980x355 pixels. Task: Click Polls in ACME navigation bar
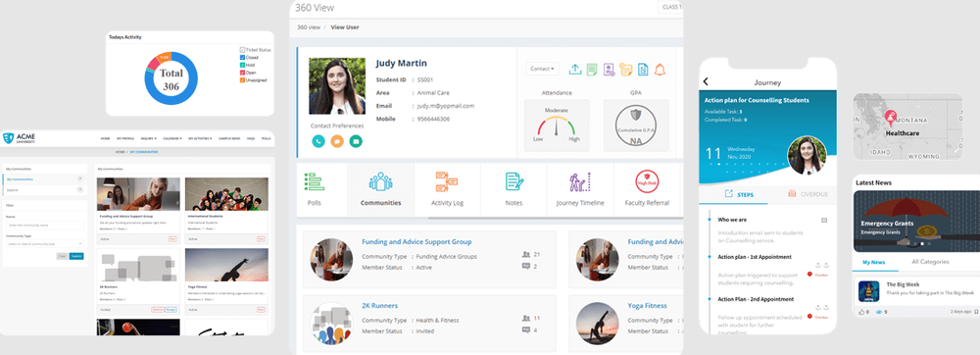[266, 138]
